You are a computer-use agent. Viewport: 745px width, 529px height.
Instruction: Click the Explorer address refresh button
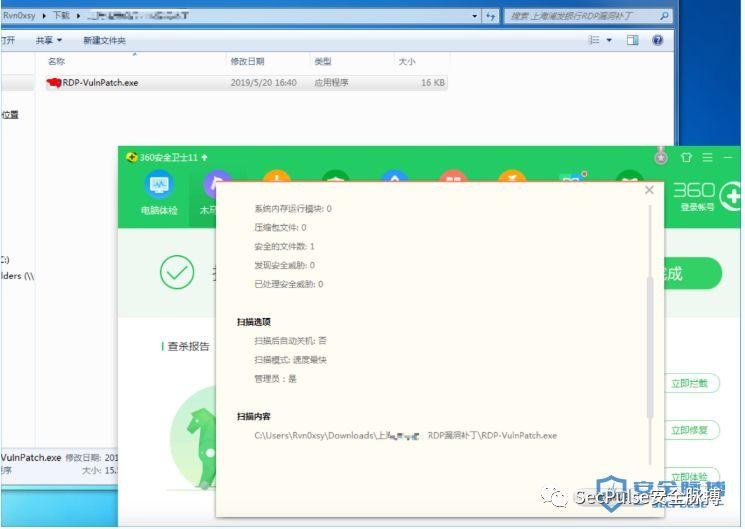(490, 16)
